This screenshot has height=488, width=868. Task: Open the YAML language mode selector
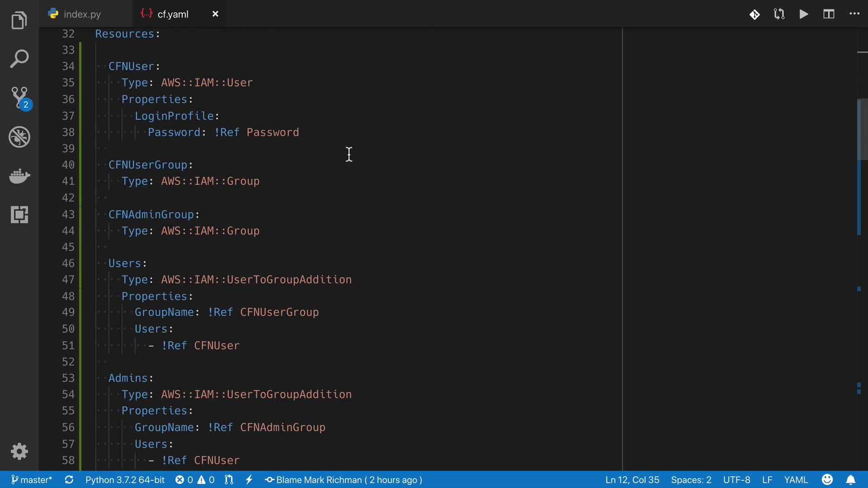pyautogui.click(x=796, y=480)
